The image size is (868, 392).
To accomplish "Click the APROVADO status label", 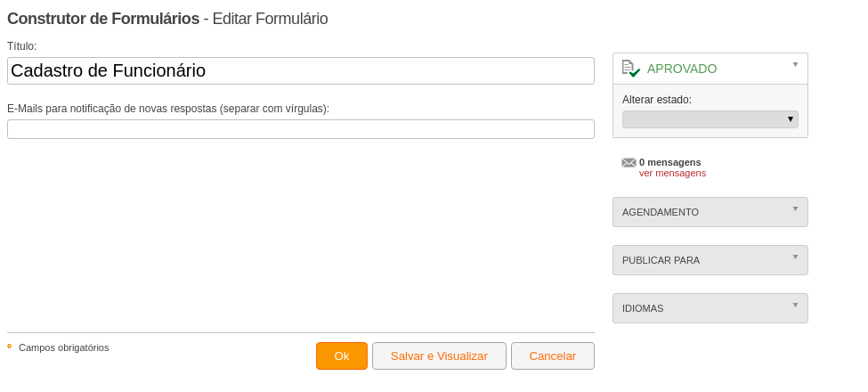I will (x=682, y=69).
